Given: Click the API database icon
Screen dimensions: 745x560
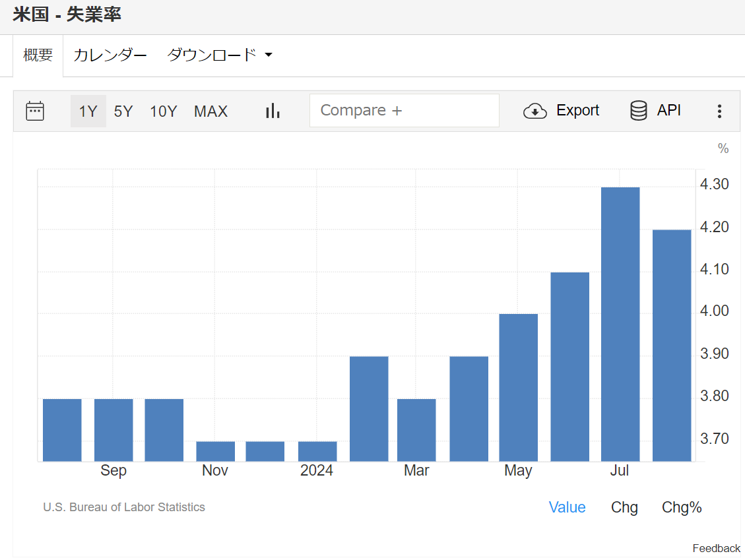Looking at the screenshot, I should coord(638,111).
